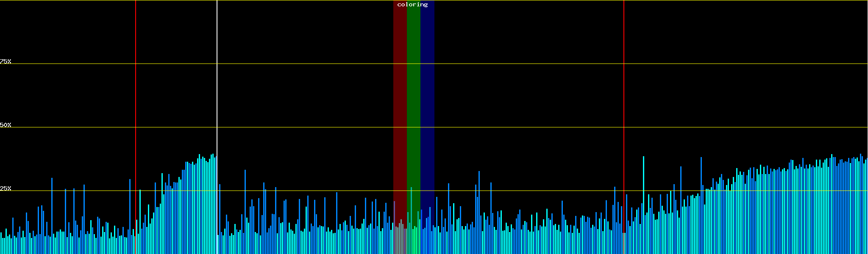Screen dimensions: 868x254
Task: Click the purple bar inside red coloring band
Action: click(x=394, y=224)
